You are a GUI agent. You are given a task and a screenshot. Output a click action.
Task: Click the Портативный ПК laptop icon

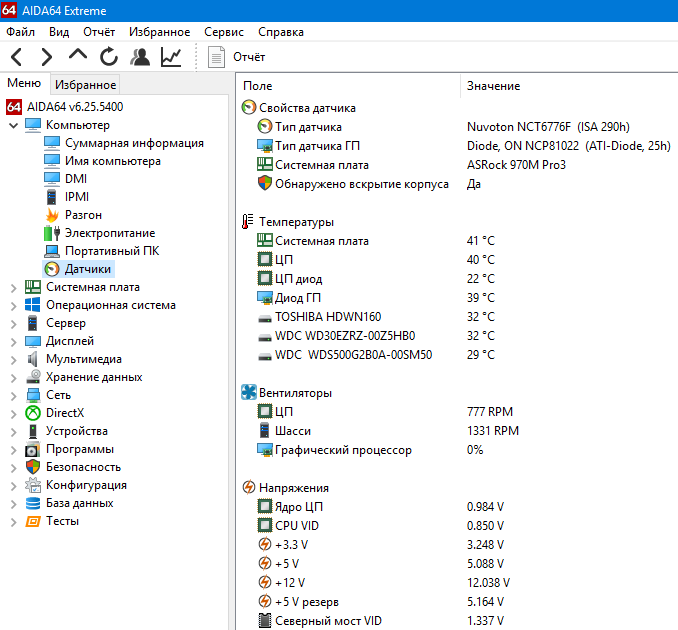point(52,251)
